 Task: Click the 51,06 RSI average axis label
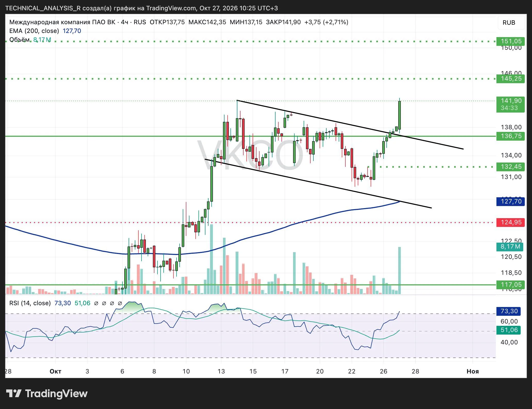point(509,330)
